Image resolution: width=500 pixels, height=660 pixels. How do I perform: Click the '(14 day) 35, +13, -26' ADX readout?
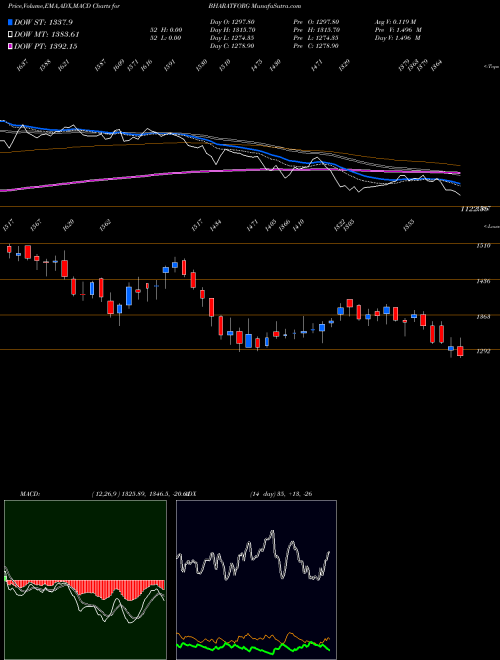[281, 494]
